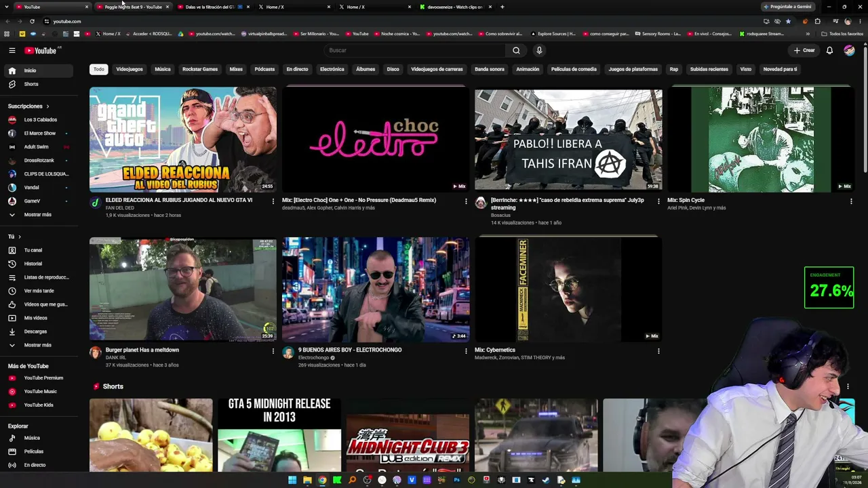Select the Música filter chip
Screen dimensions: 868x488
[163, 69]
